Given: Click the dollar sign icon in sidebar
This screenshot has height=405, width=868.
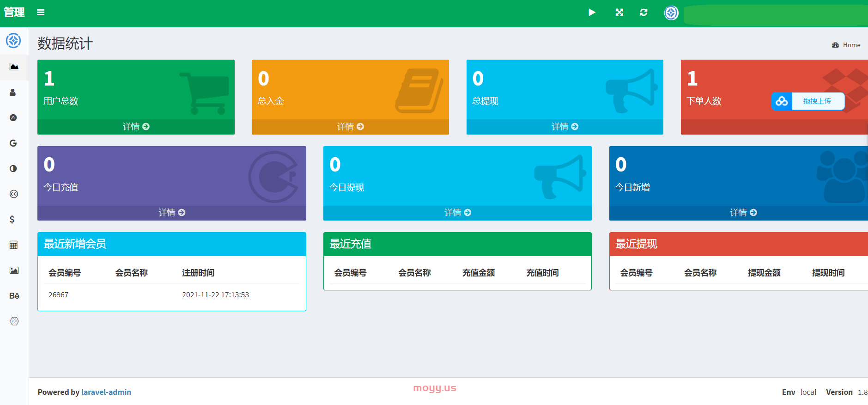Looking at the screenshot, I should [12, 219].
